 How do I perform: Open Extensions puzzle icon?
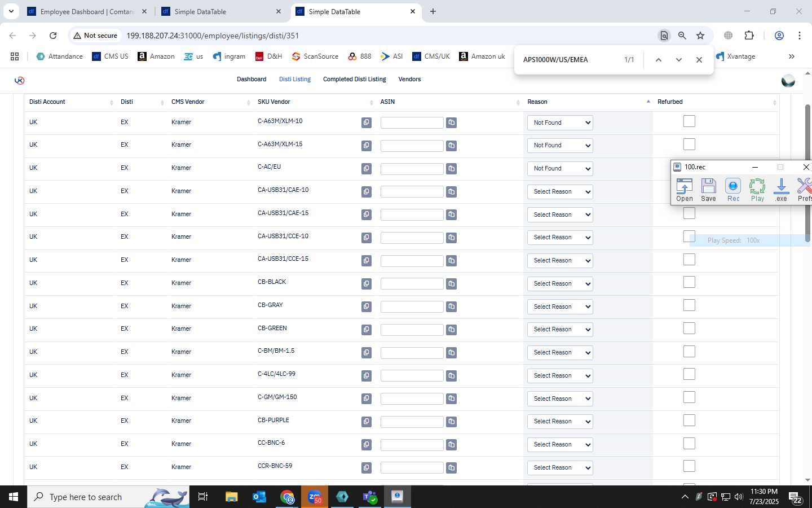point(749,36)
